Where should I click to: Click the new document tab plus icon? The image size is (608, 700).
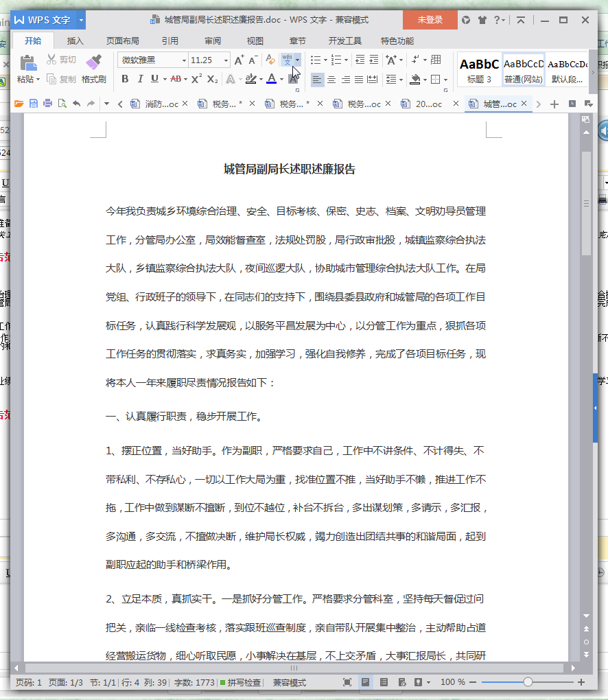pos(554,104)
